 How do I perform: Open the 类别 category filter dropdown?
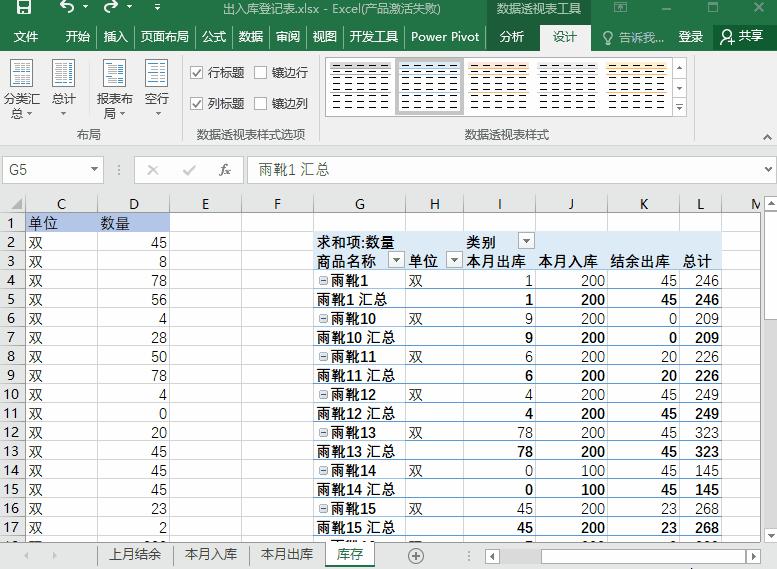526,241
